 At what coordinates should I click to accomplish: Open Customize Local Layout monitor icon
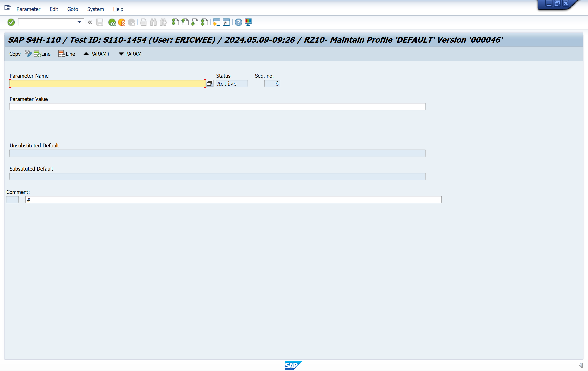click(248, 22)
